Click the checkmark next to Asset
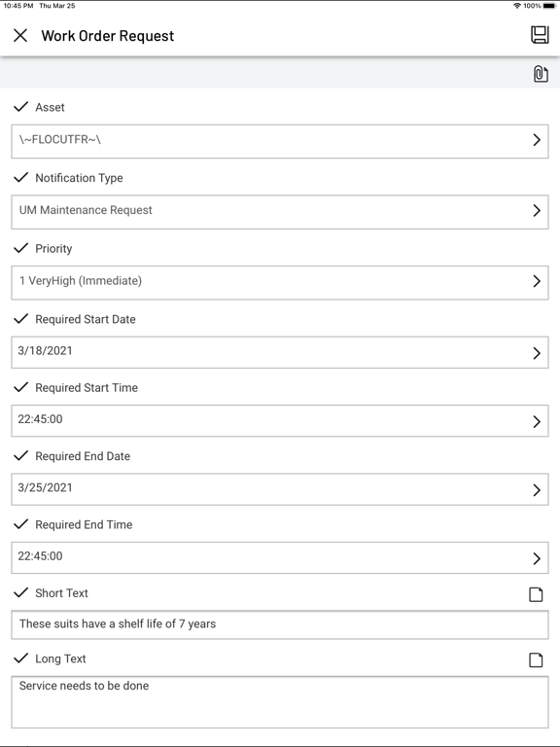 (21, 107)
